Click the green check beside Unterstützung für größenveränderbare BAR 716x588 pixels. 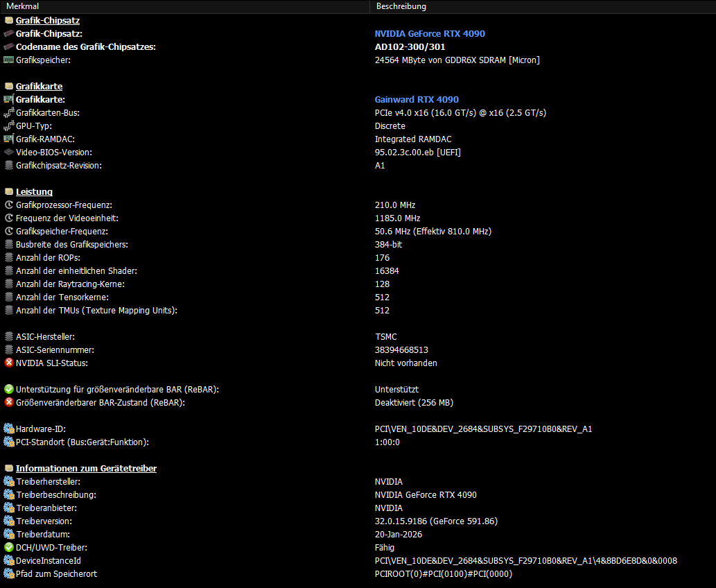(x=8, y=389)
